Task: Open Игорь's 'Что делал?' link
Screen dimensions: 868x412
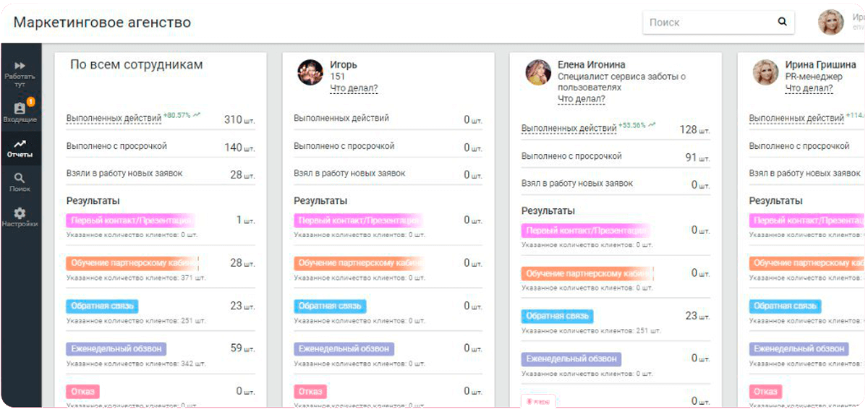Action: (x=354, y=89)
